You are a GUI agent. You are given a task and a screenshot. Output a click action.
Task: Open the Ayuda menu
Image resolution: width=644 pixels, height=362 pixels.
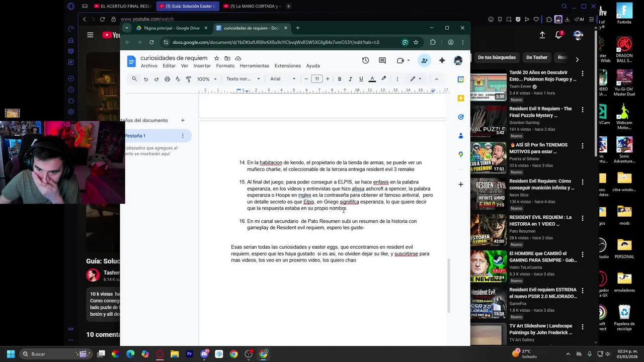pos(313,66)
